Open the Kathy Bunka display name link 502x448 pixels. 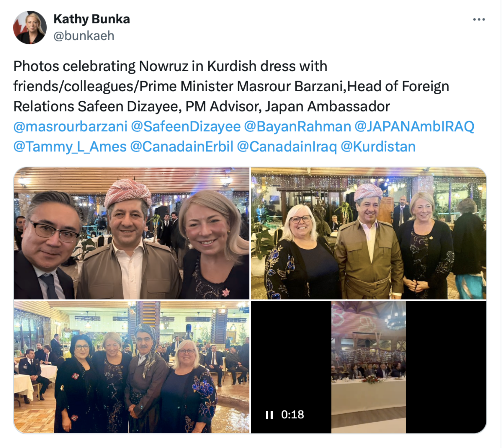click(x=91, y=19)
